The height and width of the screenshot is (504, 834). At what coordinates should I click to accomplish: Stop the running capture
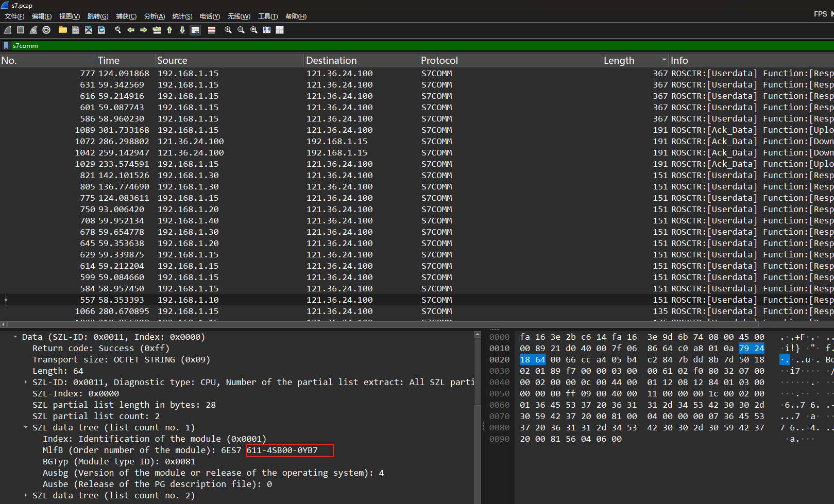21,30
